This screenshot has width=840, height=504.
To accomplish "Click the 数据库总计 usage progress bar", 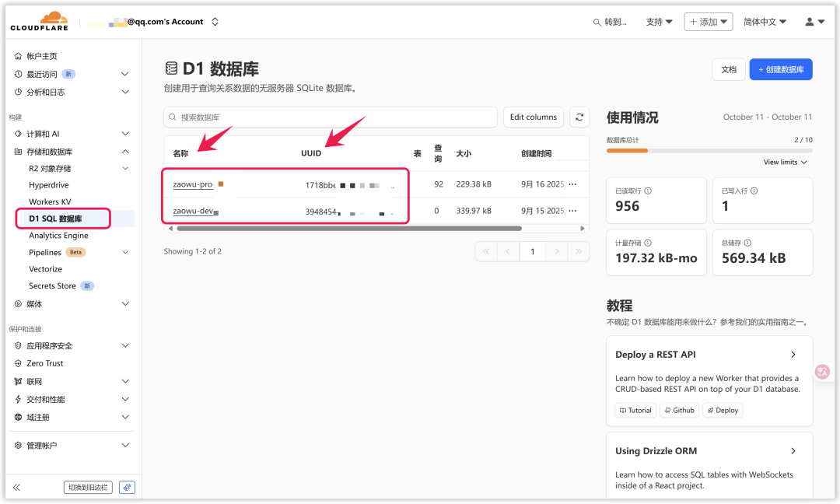I will (709, 151).
